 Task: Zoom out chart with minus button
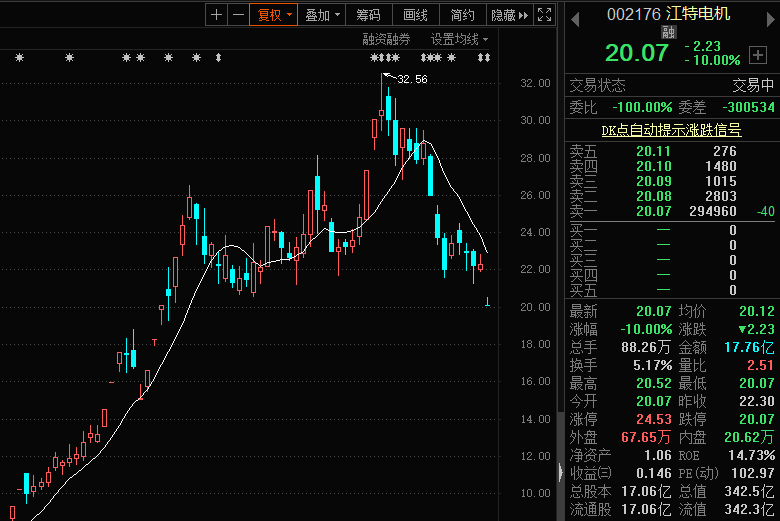click(x=238, y=15)
